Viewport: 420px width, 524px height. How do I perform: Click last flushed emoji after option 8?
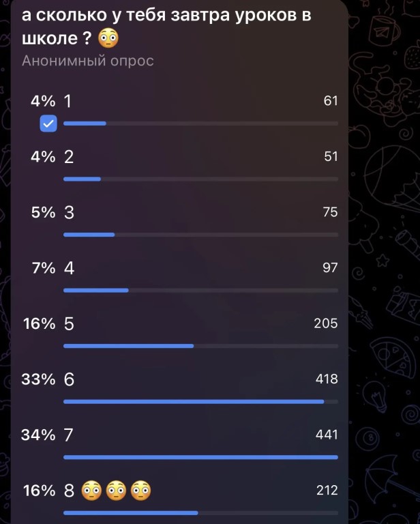click(140, 491)
